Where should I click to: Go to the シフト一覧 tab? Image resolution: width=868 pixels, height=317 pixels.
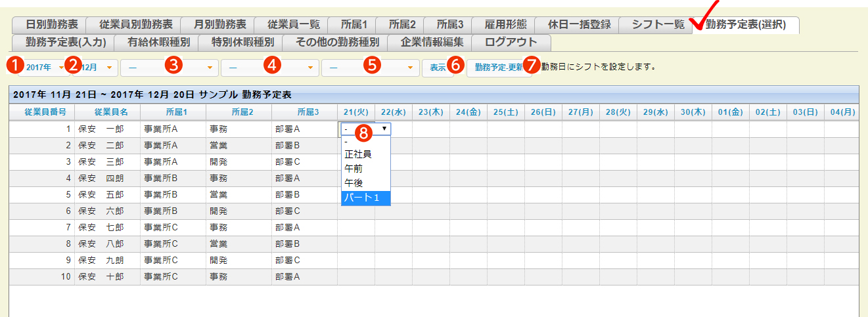657,25
